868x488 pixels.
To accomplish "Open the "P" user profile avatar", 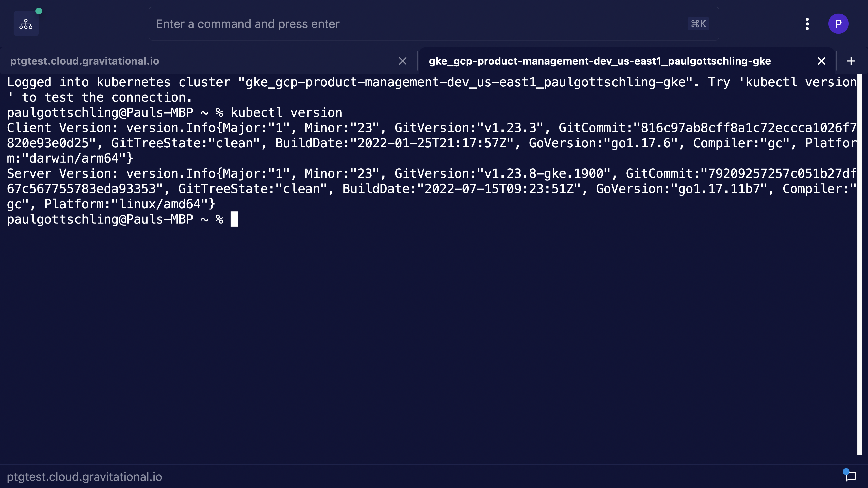I will (x=838, y=24).
